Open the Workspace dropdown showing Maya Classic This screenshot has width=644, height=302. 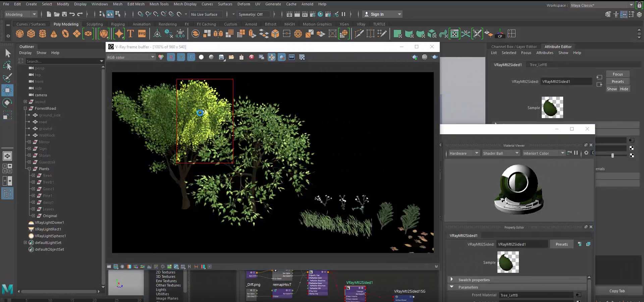(x=601, y=5)
